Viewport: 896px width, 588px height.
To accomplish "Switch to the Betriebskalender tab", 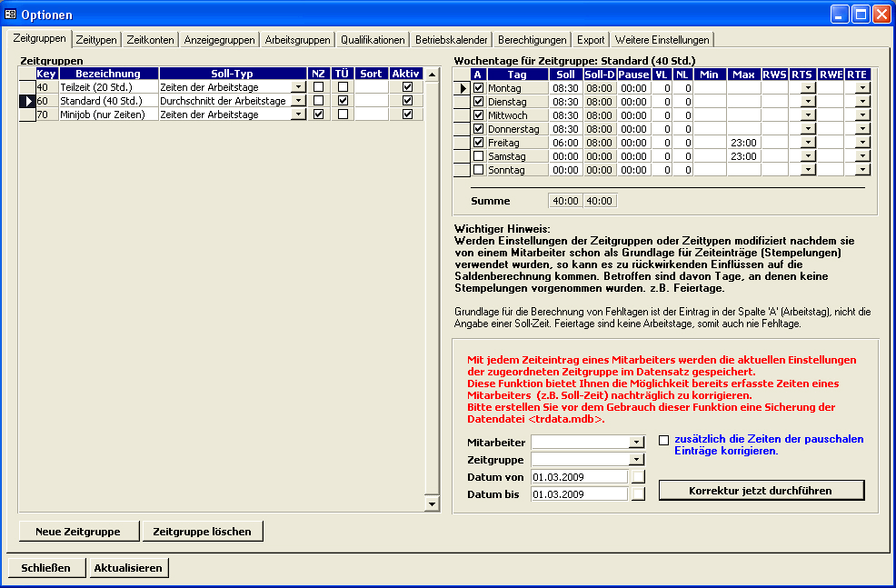I will pyautogui.click(x=452, y=40).
